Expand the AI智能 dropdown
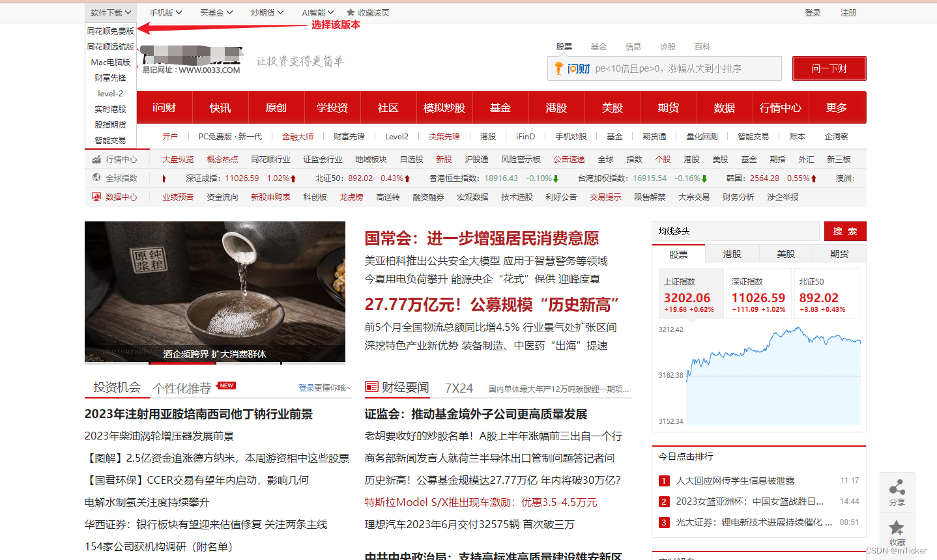The image size is (937, 560). tap(318, 12)
